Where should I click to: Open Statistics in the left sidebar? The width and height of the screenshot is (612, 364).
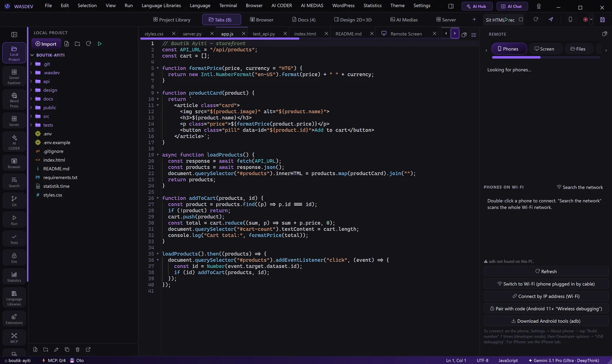14,277
